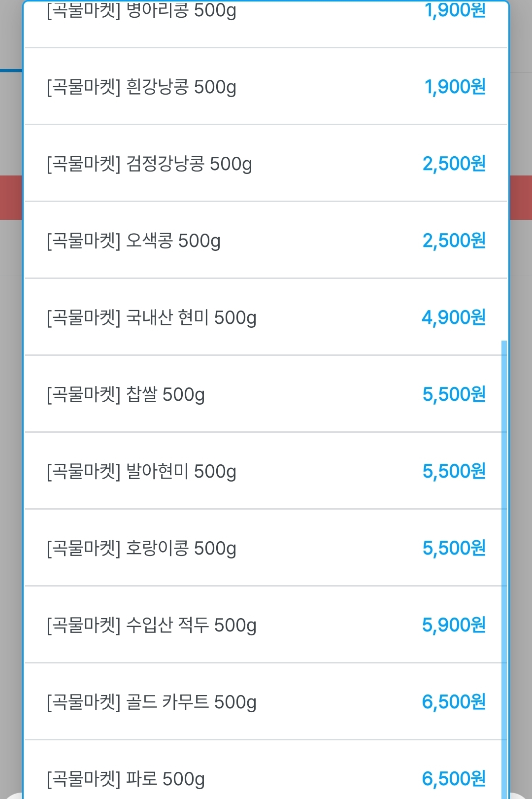Tap the 5,500원 price next to 호랑이콩
This screenshot has height=799, width=532.
click(x=454, y=549)
